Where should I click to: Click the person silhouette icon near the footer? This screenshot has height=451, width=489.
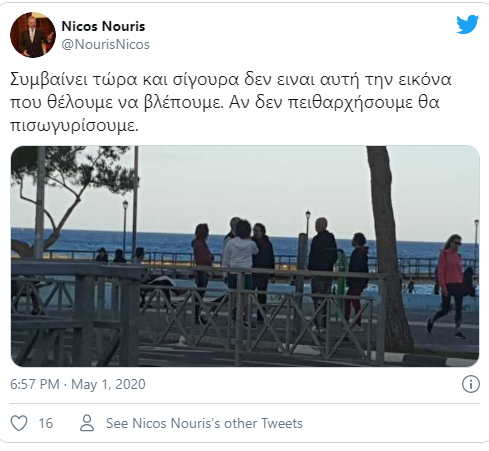(x=87, y=423)
